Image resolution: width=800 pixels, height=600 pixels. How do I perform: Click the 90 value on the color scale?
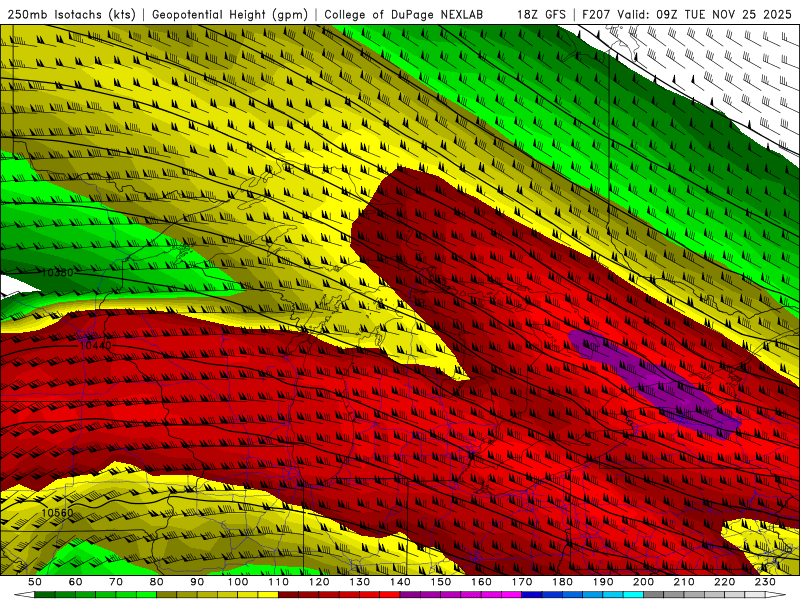197,582
